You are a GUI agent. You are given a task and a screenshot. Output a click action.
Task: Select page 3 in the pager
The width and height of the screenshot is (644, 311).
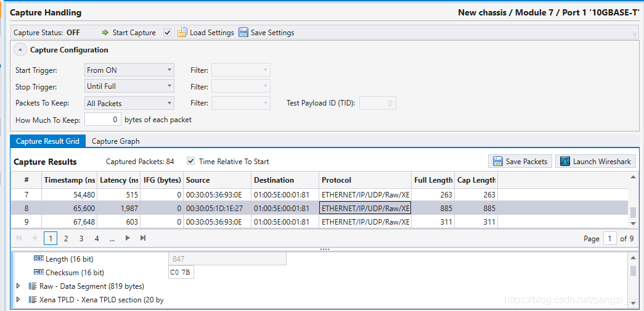(81, 238)
